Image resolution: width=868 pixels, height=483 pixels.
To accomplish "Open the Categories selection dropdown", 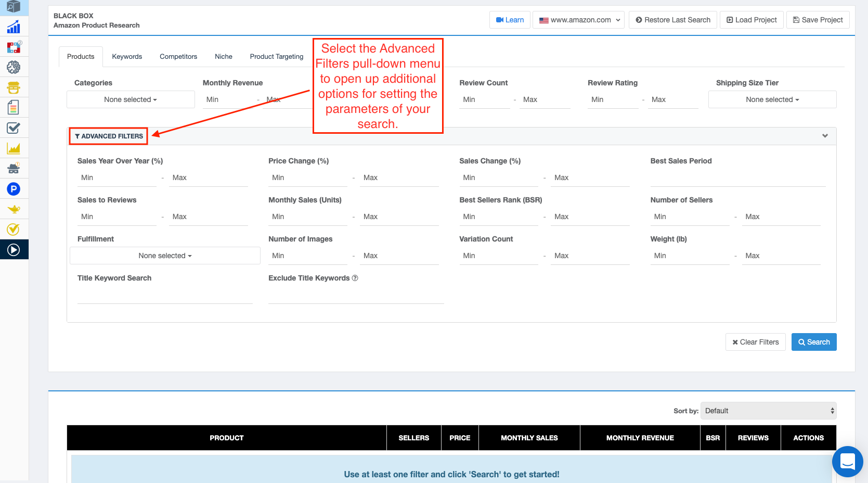I will click(130, 99).
